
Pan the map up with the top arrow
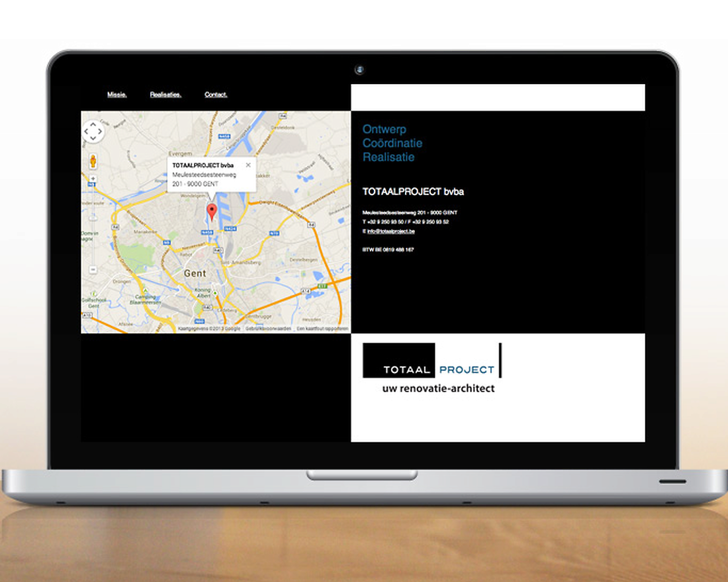coord(93,124)
